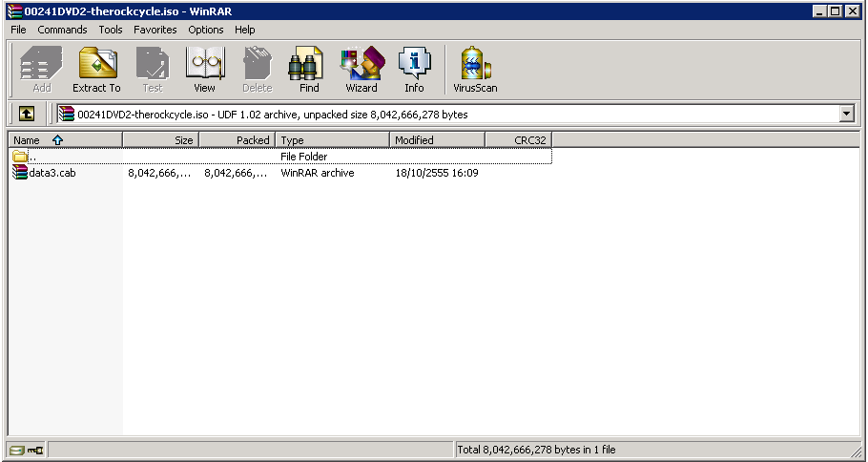Click the WinRAR title bar icon

click(14, 11)
